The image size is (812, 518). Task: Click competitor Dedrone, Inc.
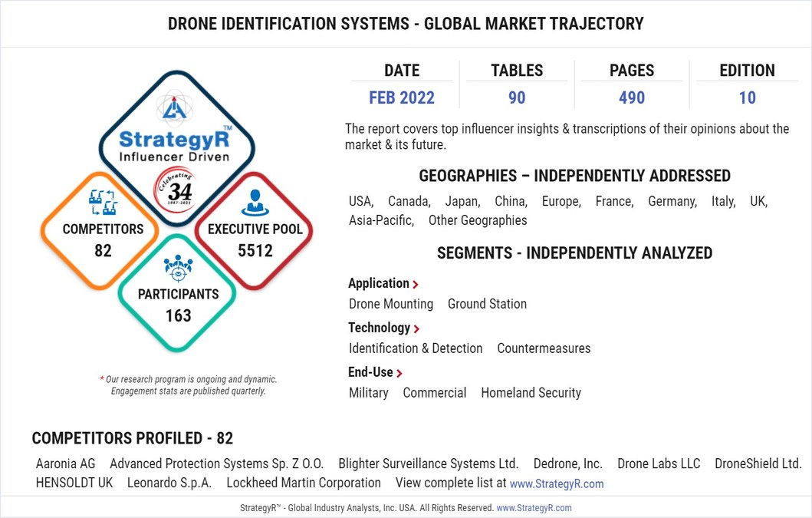click(567, 464)
